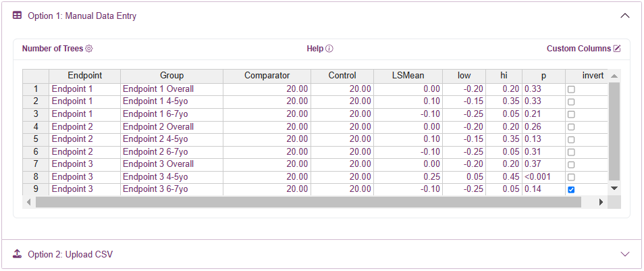Toggle invert checkbox for row 6
Viewport: 644px width, 271px height.
pos(571,152)
